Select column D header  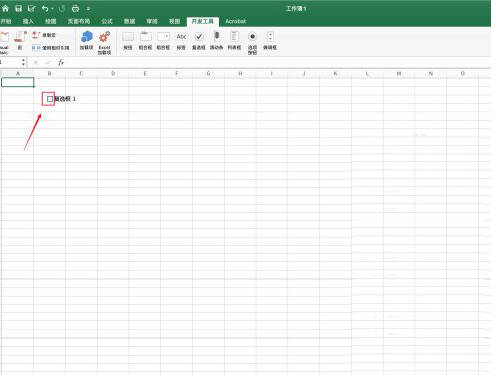[113, 73]
